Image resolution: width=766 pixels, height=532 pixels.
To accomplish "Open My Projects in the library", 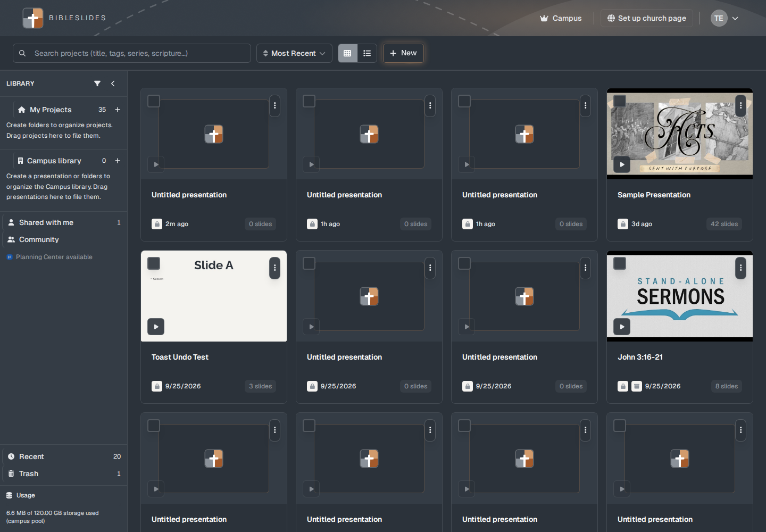I will 51,110.
